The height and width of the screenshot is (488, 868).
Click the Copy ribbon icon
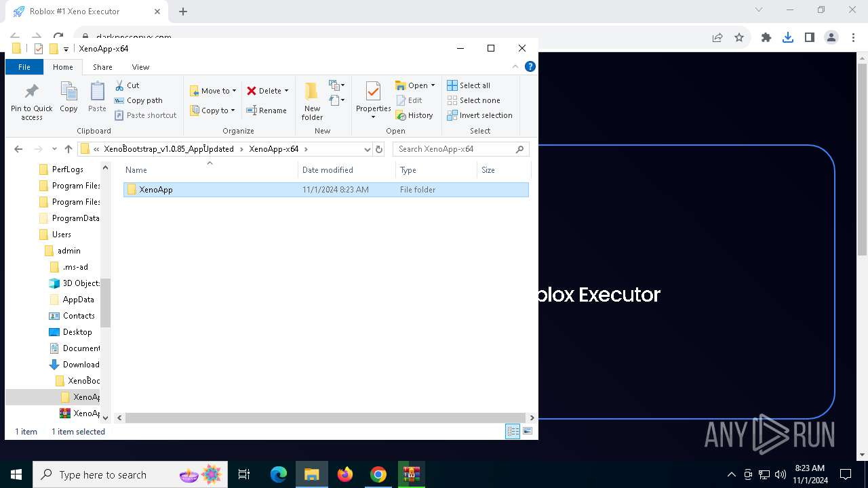(x=68, y=97)
